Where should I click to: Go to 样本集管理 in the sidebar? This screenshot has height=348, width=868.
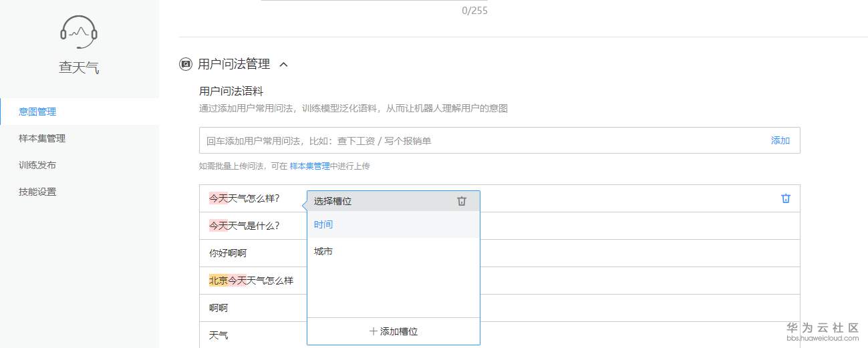click(x=42, y=138)
